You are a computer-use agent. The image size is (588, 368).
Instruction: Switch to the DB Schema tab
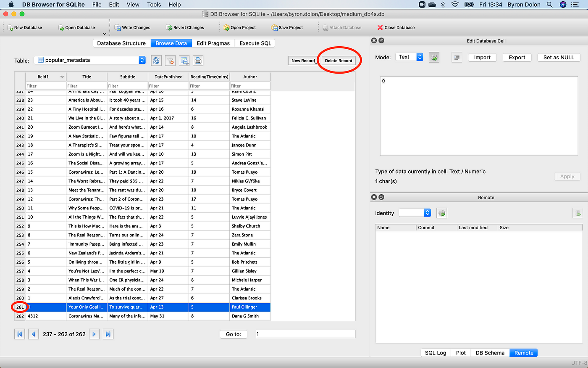pyautogui.click(x=490, y=353)
